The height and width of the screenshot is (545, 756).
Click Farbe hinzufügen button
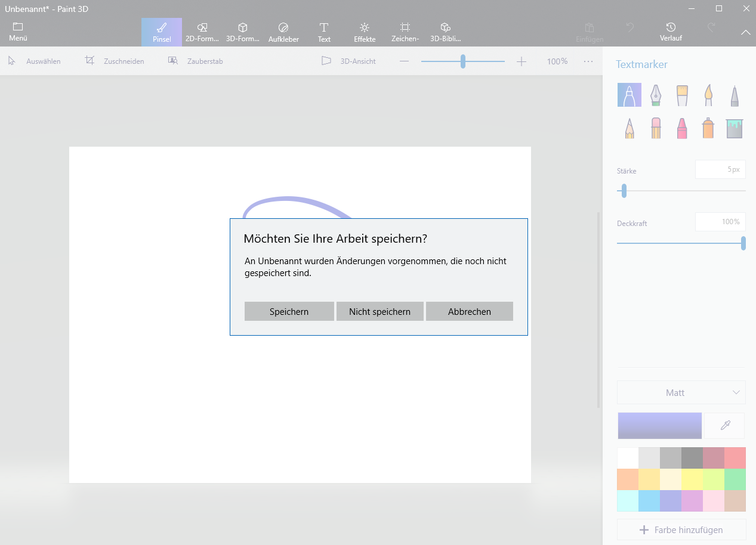pos(681,529)
